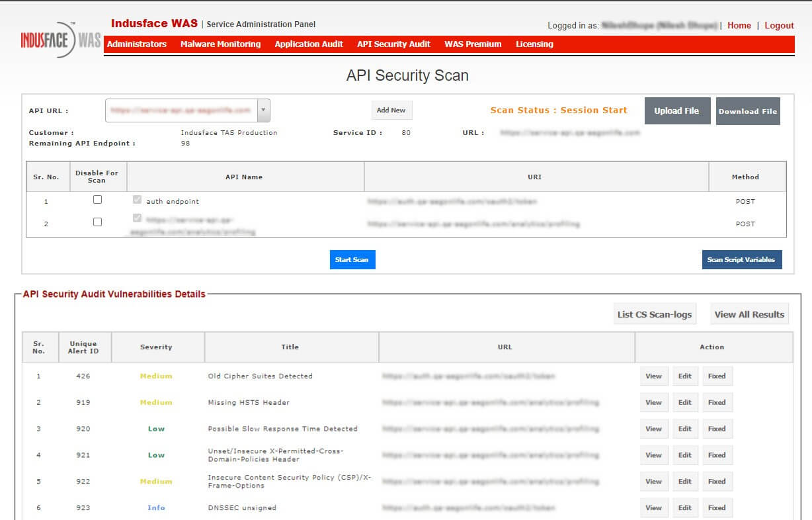The width and height of the screenshot is (812, 520).
Task: Edit the X-Permitted-Cross-Domain-Policies alert
Action: tap(685, 455)
